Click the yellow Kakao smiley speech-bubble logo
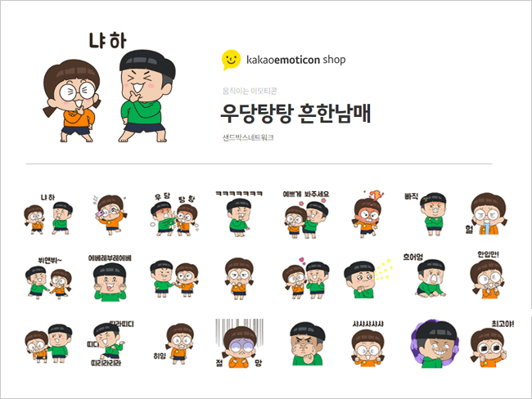Screen dimensions: 532x399 (x=231, y=60)
